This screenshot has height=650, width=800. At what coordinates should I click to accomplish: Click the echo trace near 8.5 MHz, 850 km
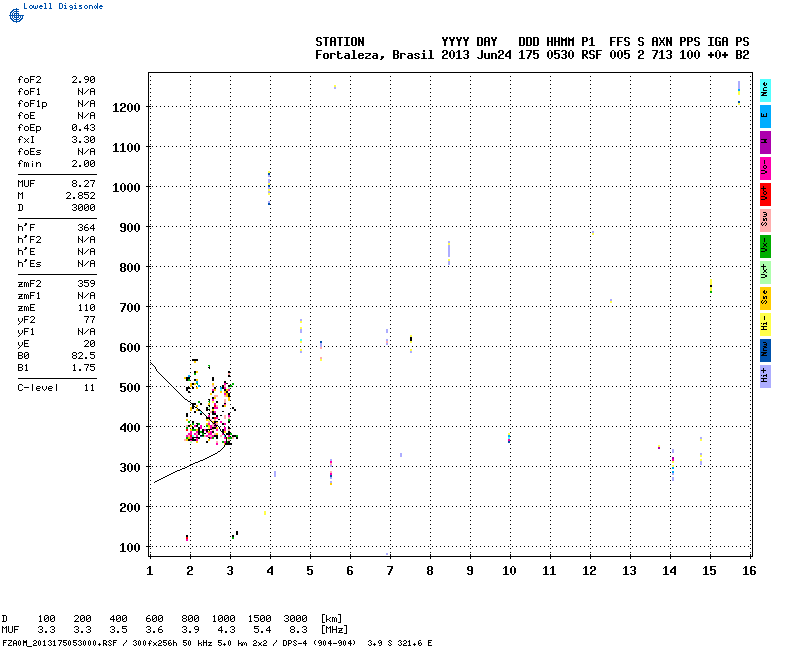pyautogui.click(x=449, y=253)
